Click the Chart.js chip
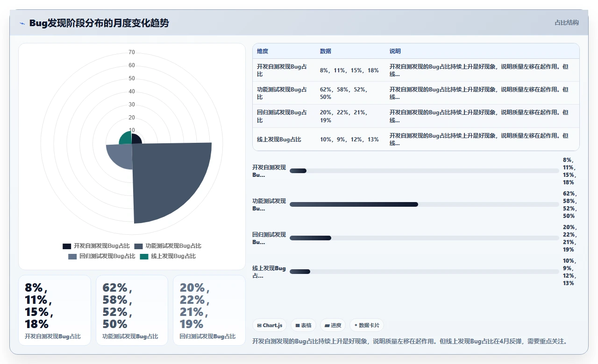 coord(270,325)
